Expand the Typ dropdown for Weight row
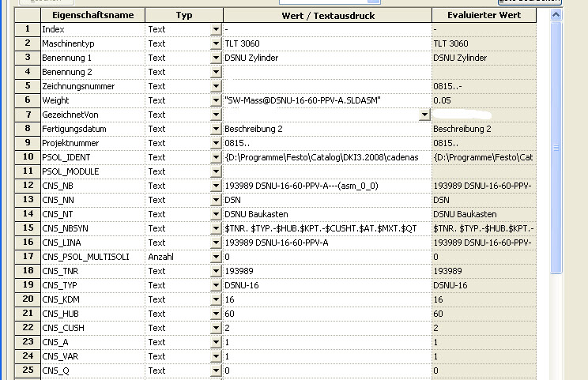This screenshot has height=380, width=588. pyautogui.click(x=216, y=100)
